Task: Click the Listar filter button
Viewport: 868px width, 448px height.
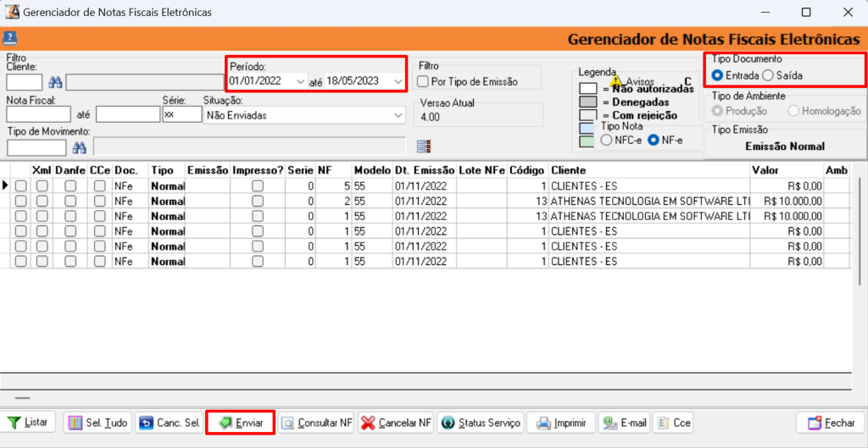Action: coord(26,423)
